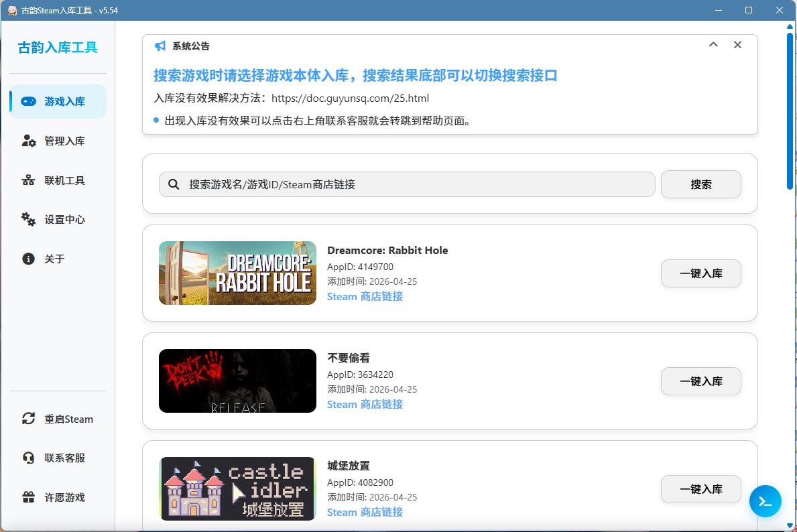
Task: Click the info icon beside 关于
Action: pos(28,259)
